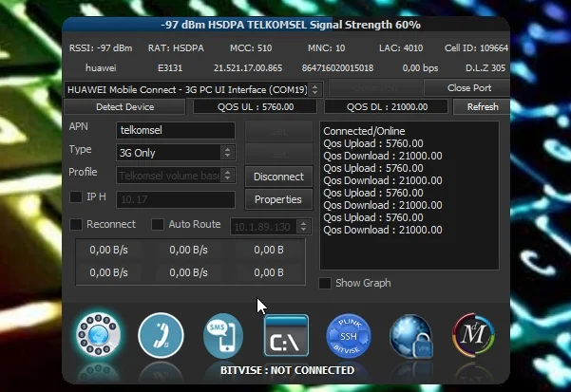The image size is (571, 392).
Task: Open the USSD phone call icon
Action: (x=161, y=335)
